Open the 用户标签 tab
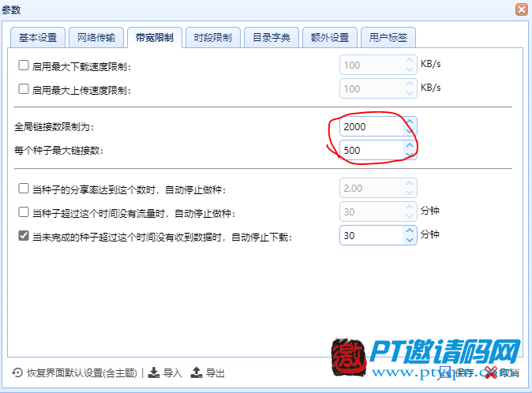532x393 pixels. coord(388,37)
